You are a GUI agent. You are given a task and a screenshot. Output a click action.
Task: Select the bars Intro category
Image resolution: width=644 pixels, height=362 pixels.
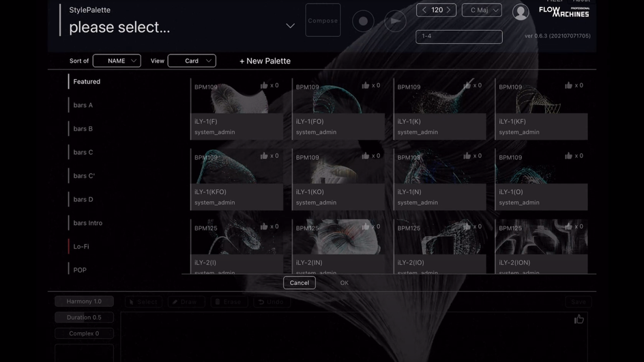click(87, 223)
